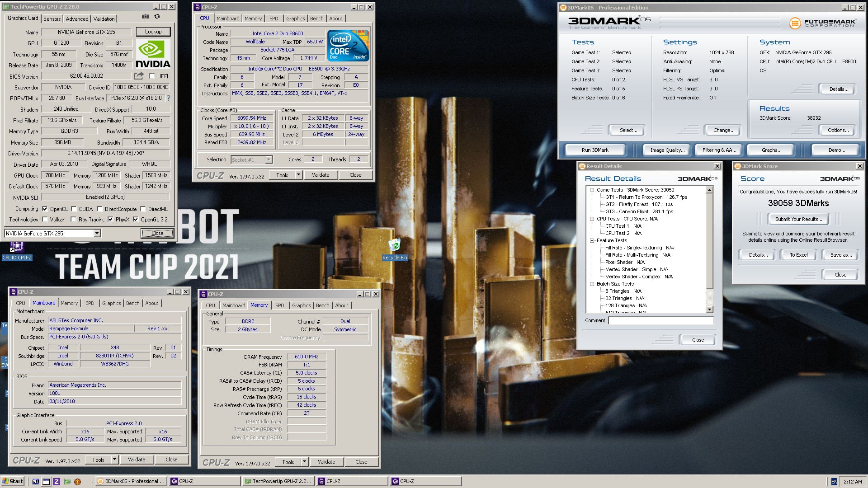Click the Run 3DMark button
This screenshot has height=488, width=868.
[595, 150]
